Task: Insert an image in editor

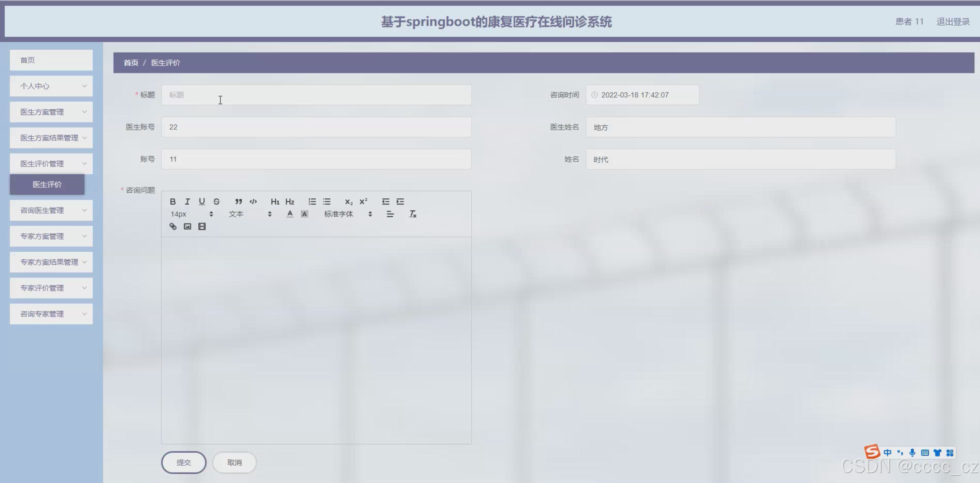Action: coord(187,227)
